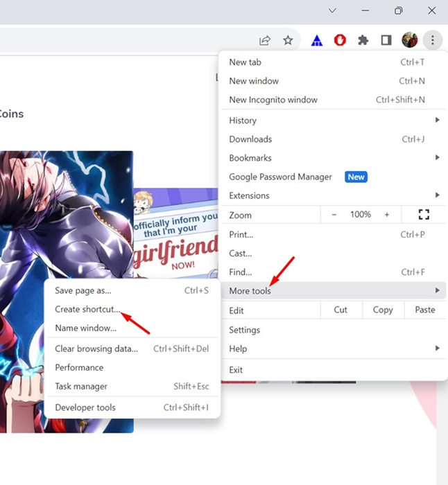Open the blue triangle extension icon
Image resolution: width=448 pixels, height=485 pixels.
pyautogui.click(x=317, y=40)
